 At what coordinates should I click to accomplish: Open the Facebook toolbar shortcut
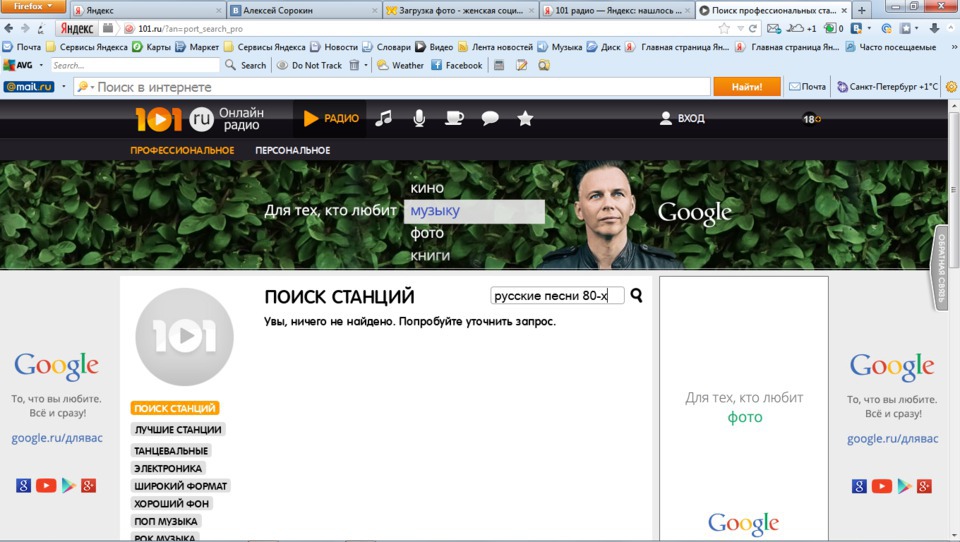[456, 65]
